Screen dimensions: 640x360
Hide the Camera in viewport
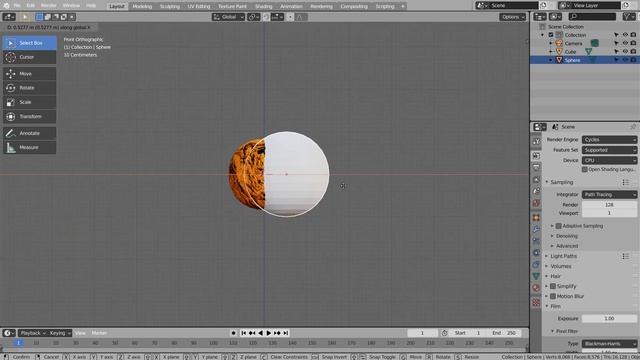tap(625, 43)
